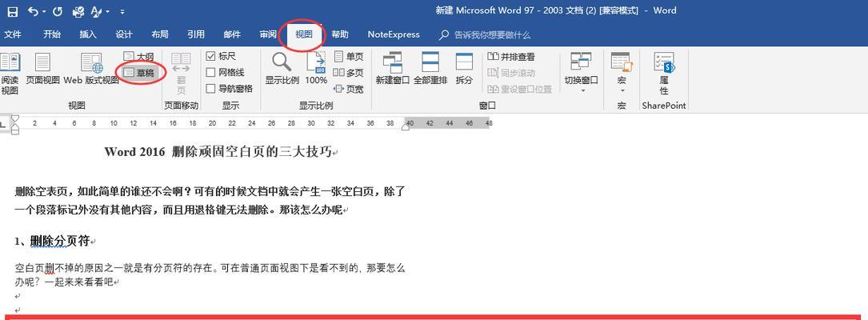The width and height of the screenshot is (868, 320).
Task: Open 显示比例 zoom dialog
Action: click(282, 69)
